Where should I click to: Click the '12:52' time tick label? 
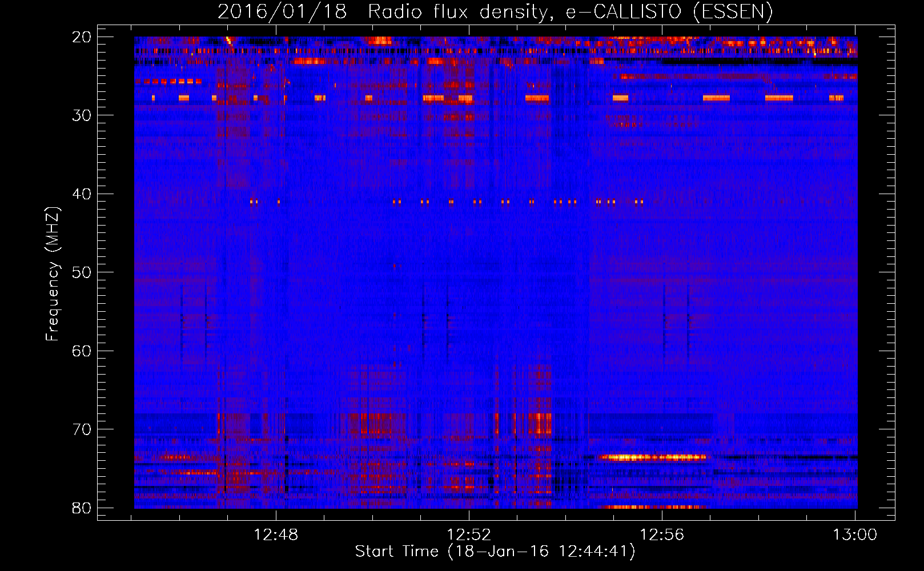(469, 535)
